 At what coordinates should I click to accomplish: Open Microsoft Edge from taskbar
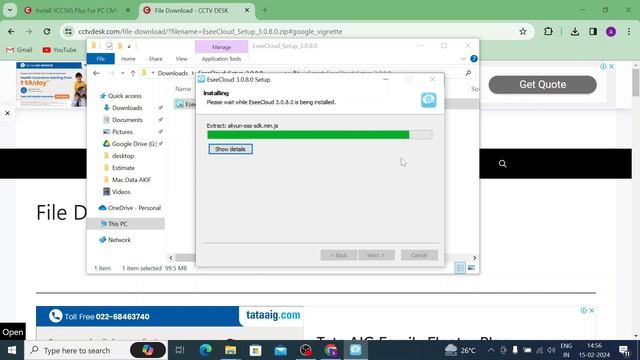205,350
